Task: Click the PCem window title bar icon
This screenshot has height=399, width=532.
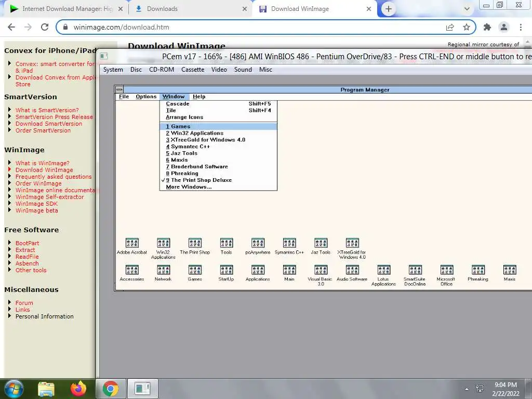Action: tap(104, 56)
